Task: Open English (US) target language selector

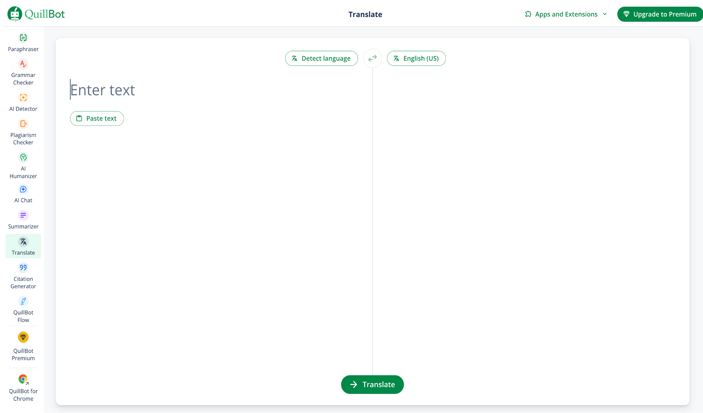Action: pos(416,58)
